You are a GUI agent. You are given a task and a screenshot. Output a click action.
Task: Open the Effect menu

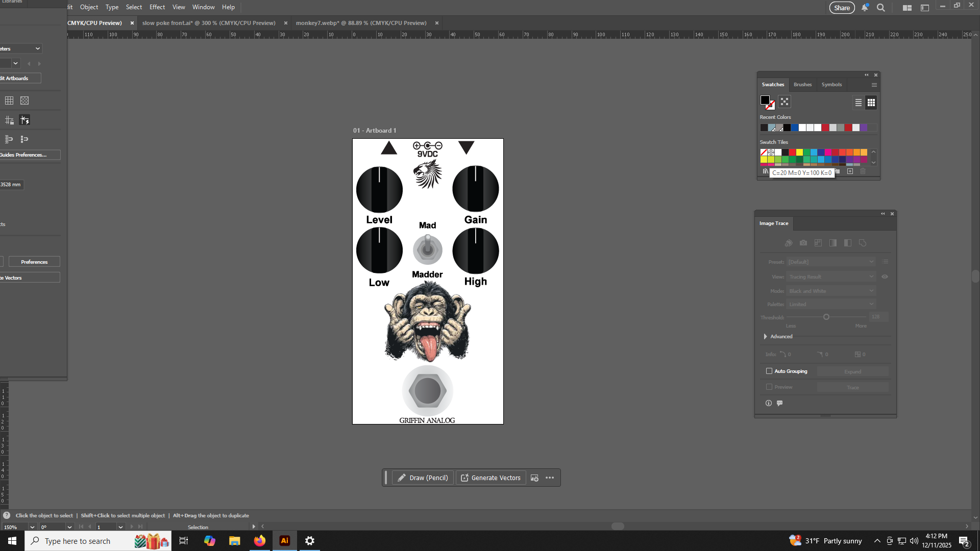click(157, 7)
